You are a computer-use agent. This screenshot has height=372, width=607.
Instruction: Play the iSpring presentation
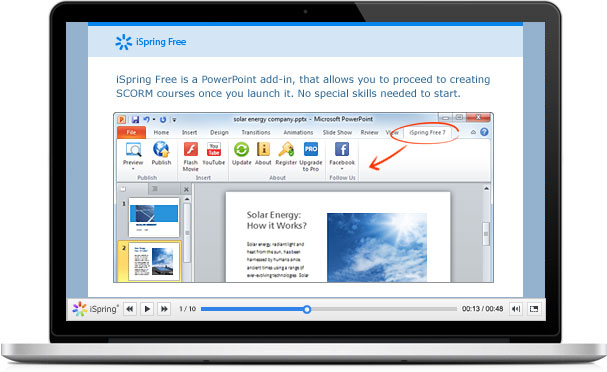coord(147,309)
